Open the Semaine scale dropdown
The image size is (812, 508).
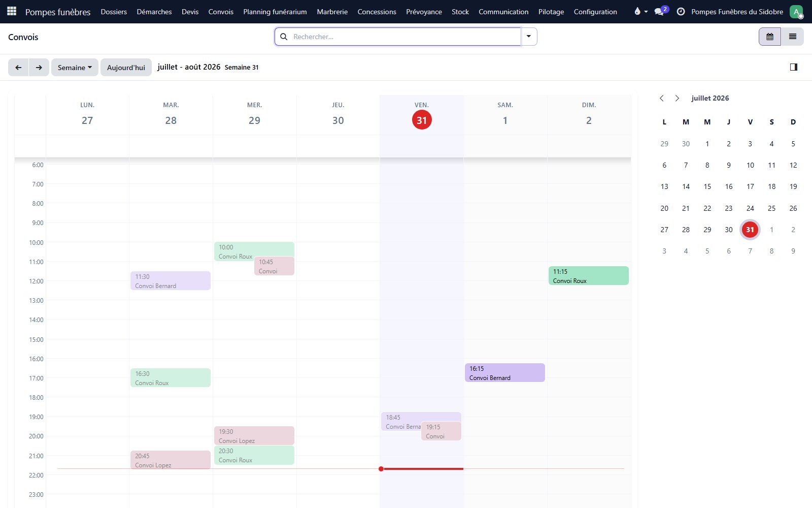[75, 68]
